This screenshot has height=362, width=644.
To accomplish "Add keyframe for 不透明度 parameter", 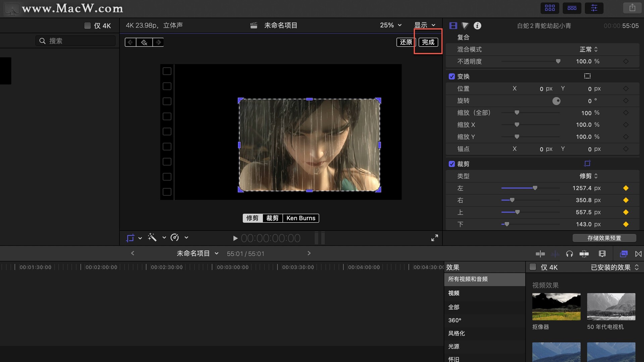I will pos(626,61).
